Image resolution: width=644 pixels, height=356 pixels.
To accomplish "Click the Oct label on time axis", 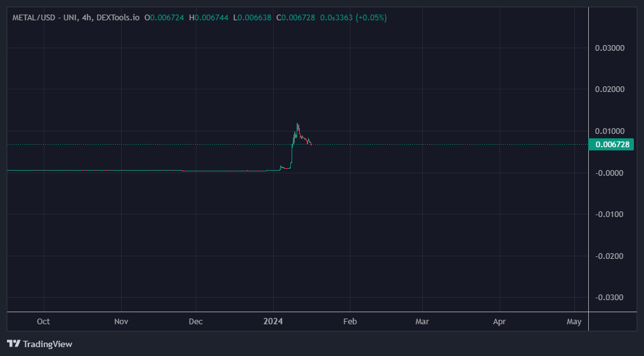I will (44, 322).
